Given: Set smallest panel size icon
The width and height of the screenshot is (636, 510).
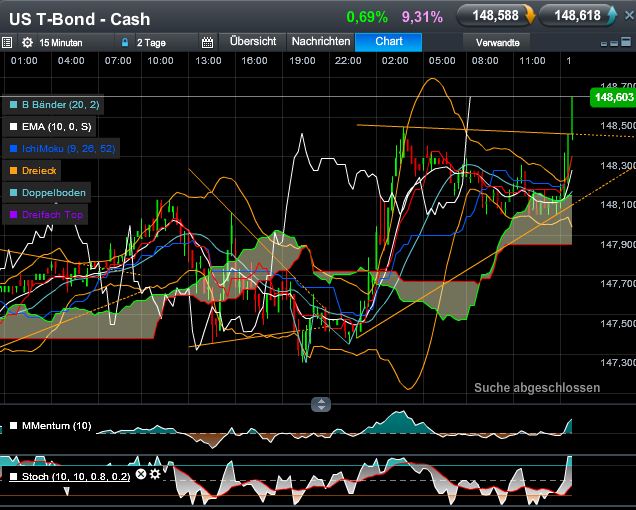Looking at the screenshot, I should (x=604, y=43).
